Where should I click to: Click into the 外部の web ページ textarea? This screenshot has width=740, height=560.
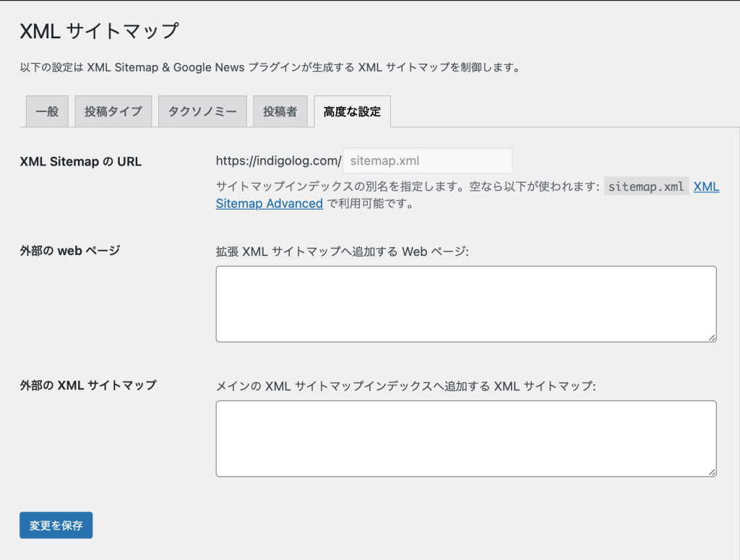point(466,303)
